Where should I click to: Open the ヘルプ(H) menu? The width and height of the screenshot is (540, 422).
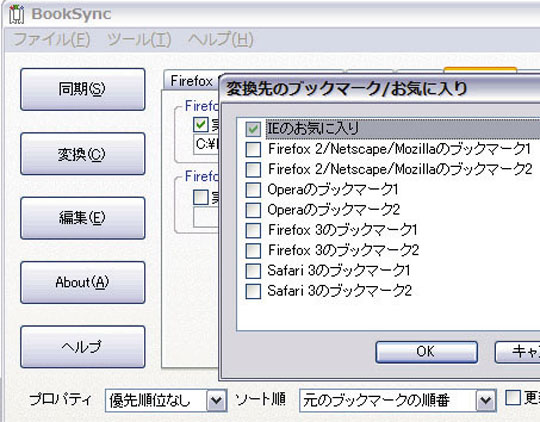pos(221,39)
